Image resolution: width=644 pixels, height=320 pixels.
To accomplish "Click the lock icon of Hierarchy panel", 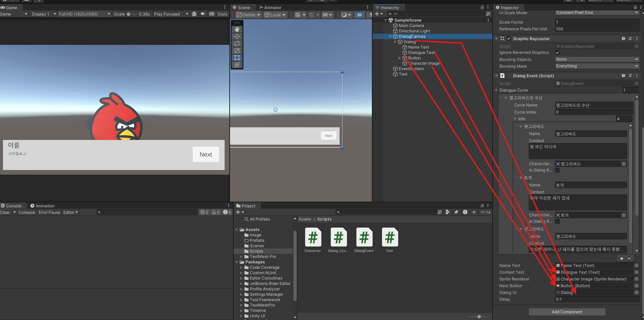I will [x=482, y=7].
